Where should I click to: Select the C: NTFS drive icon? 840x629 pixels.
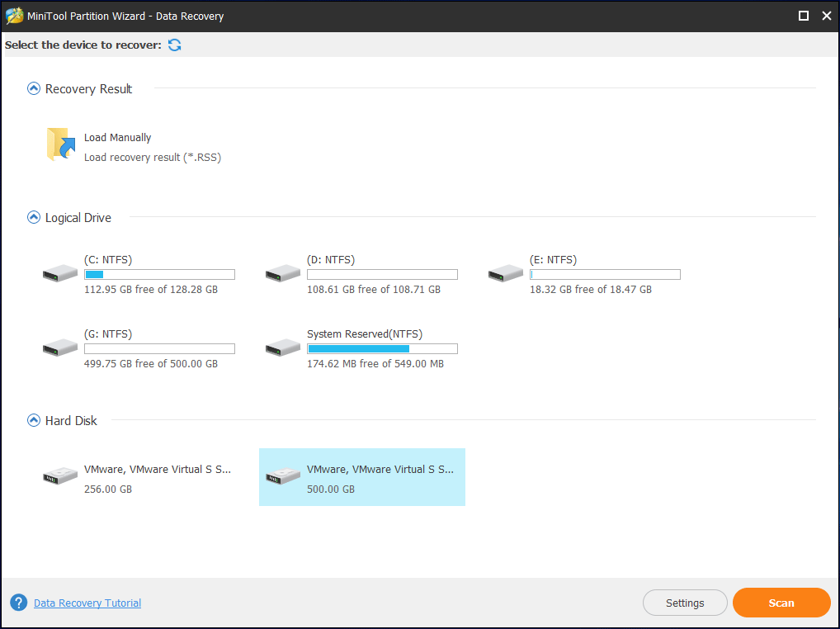click(60, 273)
